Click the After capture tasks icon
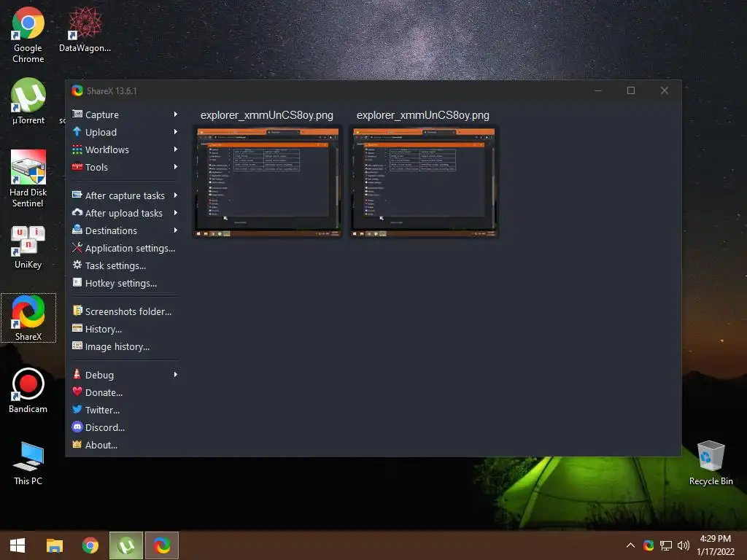 point(77,195)
